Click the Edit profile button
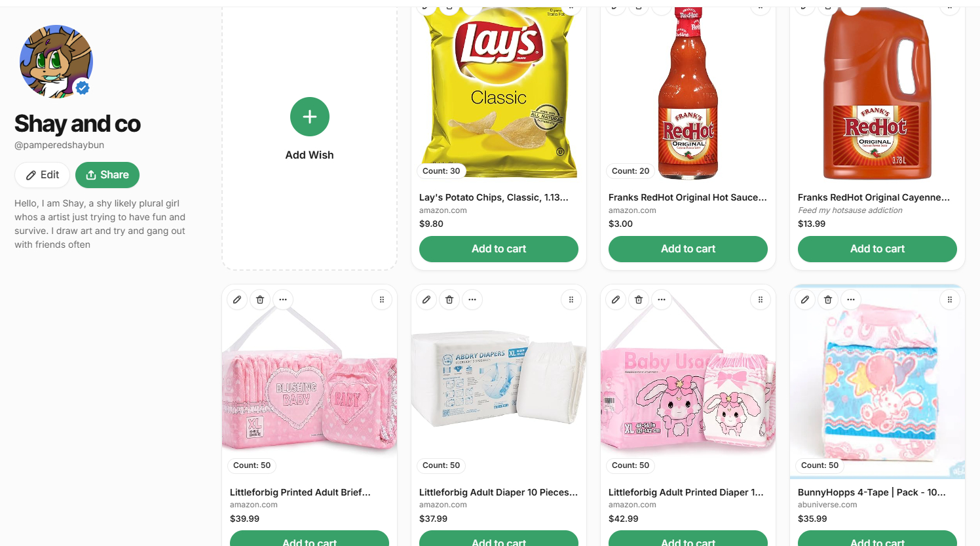Viewport: 980px width, 546px height. coord(43,175)
